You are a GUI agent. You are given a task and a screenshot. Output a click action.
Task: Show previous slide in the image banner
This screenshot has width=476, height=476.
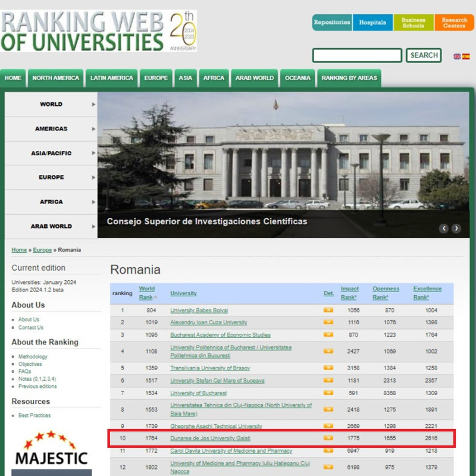click(443, 228)
